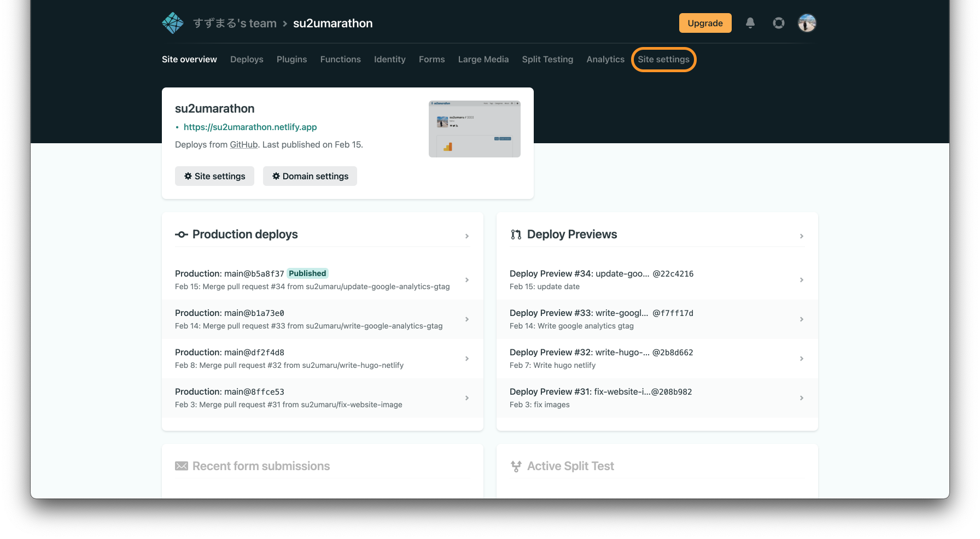980x539 pixels.
Task: Select the Site overview tab
Action: (189, 59)
